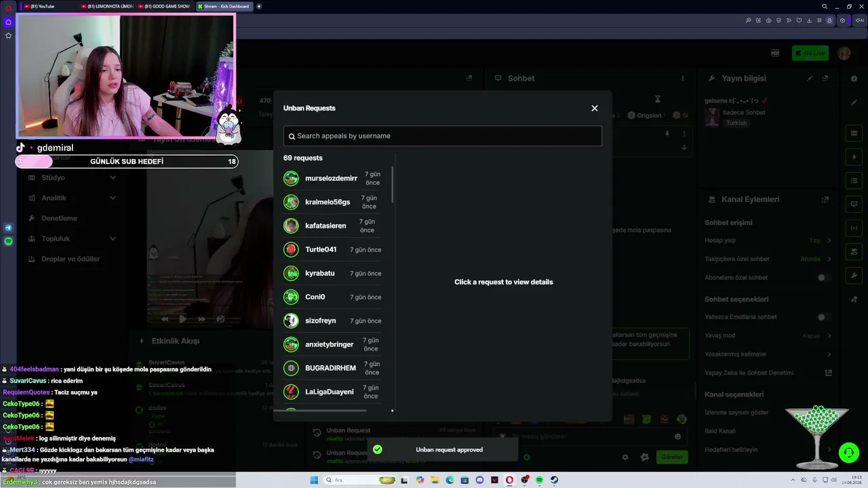This screenshot has height=488, width=868.
Task: Open Coni0's unban request
Action: 332,297
